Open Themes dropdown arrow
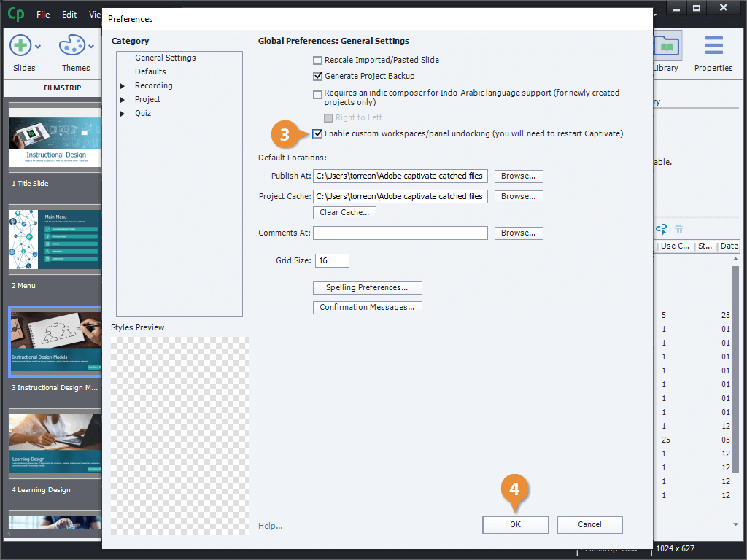 pos(91,47)
